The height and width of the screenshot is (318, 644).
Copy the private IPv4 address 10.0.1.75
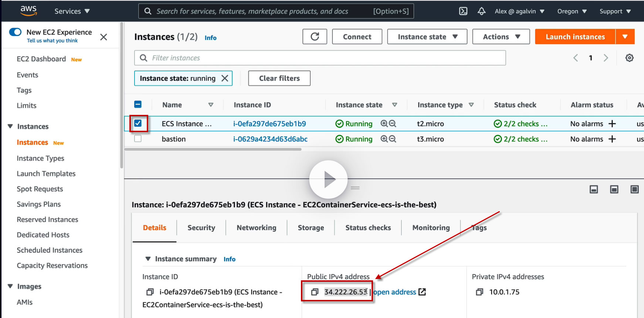[479, 292]
